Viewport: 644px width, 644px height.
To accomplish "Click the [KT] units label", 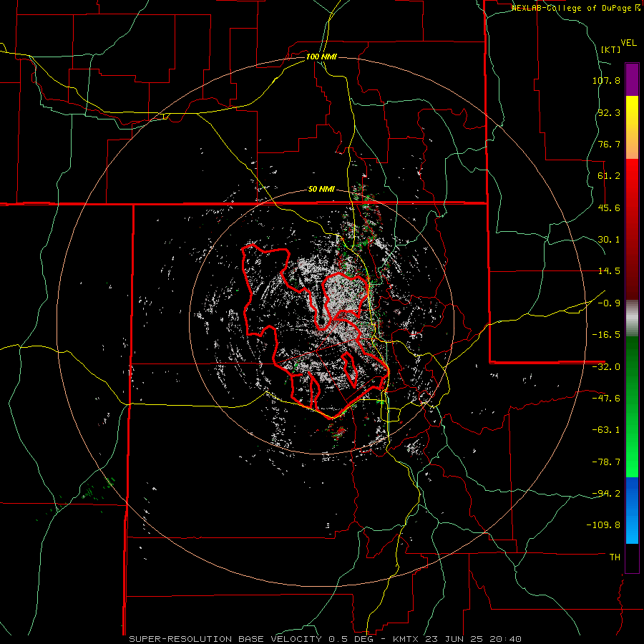I will click(611, 49).
